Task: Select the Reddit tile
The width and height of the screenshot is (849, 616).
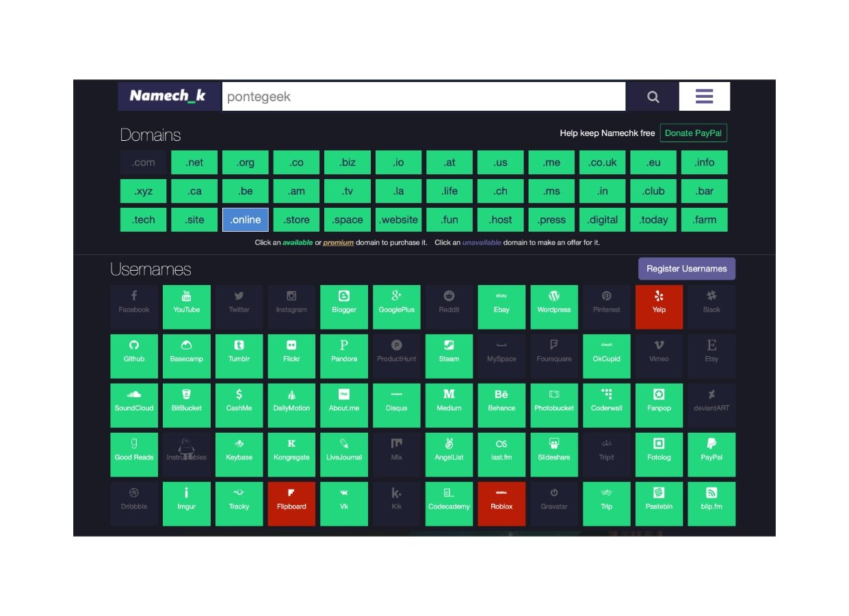Action: (449, 308)
